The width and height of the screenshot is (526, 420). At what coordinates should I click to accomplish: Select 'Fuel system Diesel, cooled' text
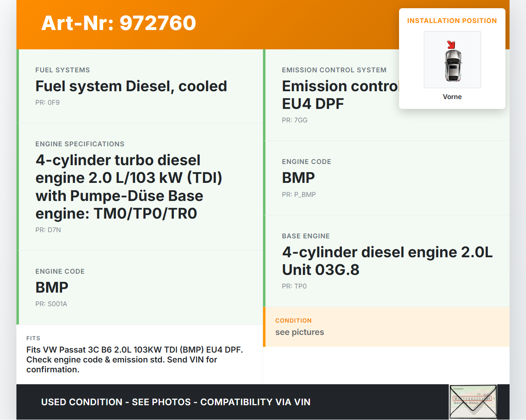[131, 86]
